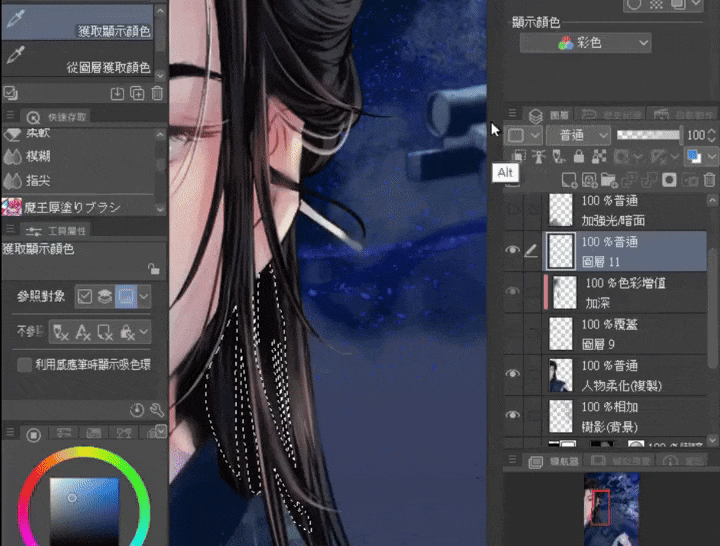The height and width of the screenshot is (546, 720).
Task: Click navigator artwork thumbnail
Action: point(612,509)
